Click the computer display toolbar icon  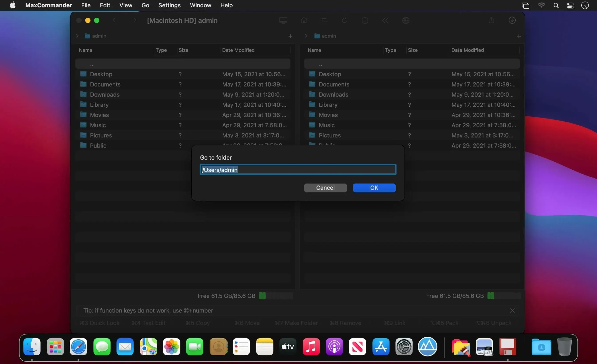pyautogui.click(x=283, y=20)
